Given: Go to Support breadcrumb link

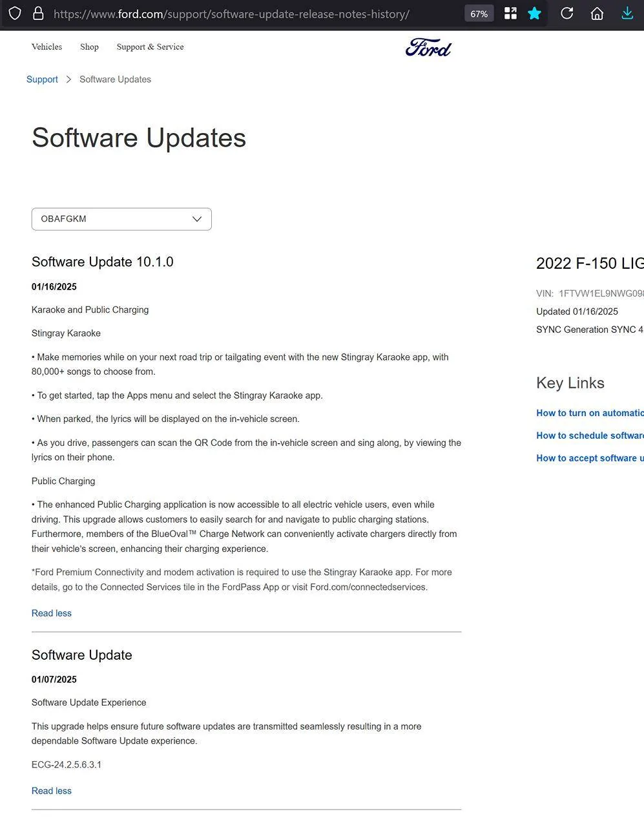Looking at the screenshot, I should click(42, 79).
